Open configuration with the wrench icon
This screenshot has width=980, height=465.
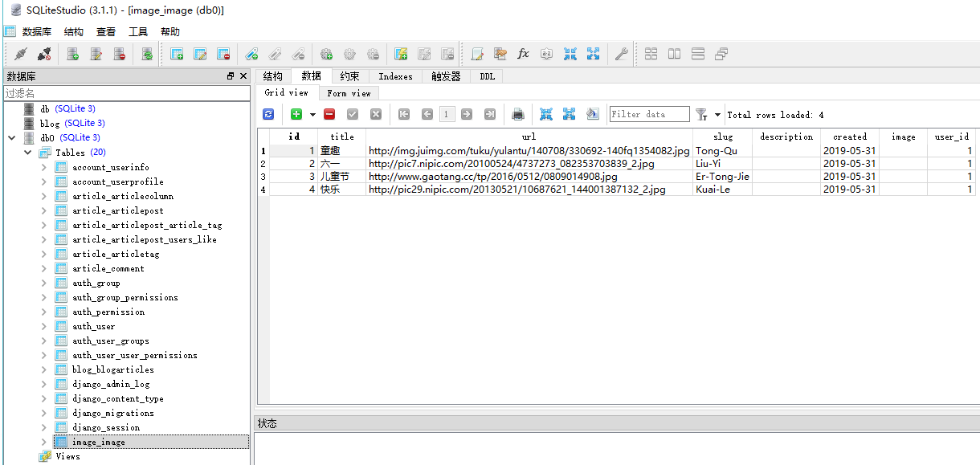621,54
